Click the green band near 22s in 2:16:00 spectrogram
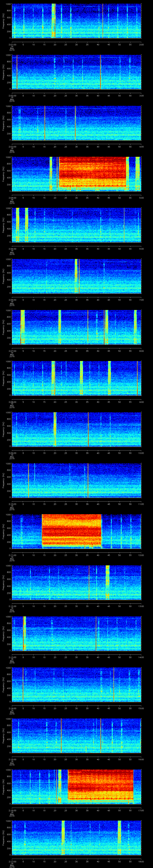This screenshot has width=153, height=868. pyautogui.click(x=60, y=787)
